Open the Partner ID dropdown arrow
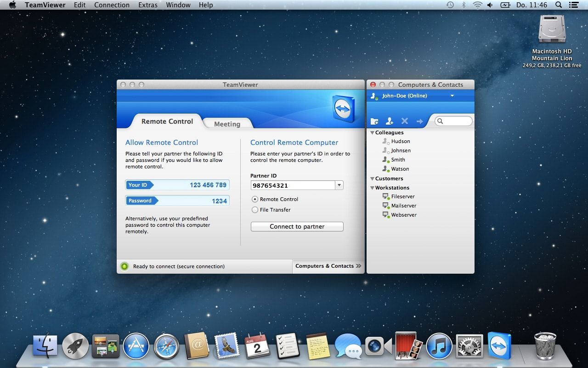588x368 pixels. [339, 185]
